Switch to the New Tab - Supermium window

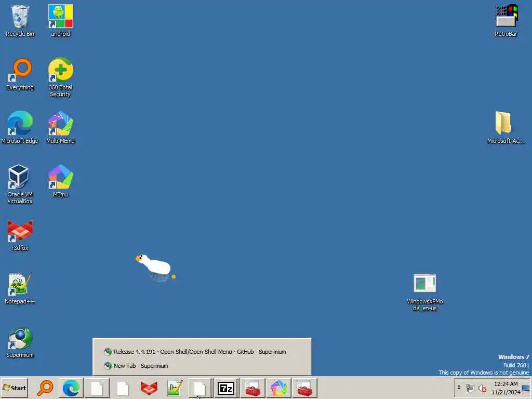coord(136,366)
